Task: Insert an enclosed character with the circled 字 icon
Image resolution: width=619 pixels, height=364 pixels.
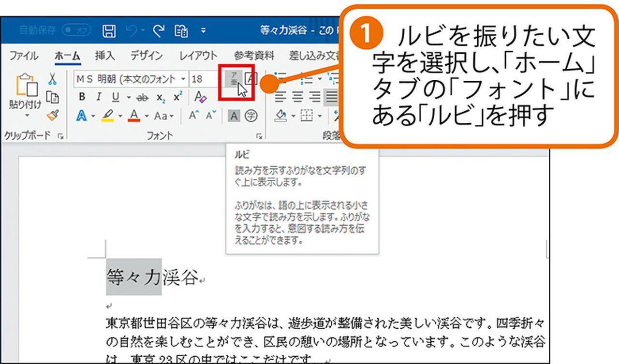Action: pyautogui.click(x=251, y=116)
